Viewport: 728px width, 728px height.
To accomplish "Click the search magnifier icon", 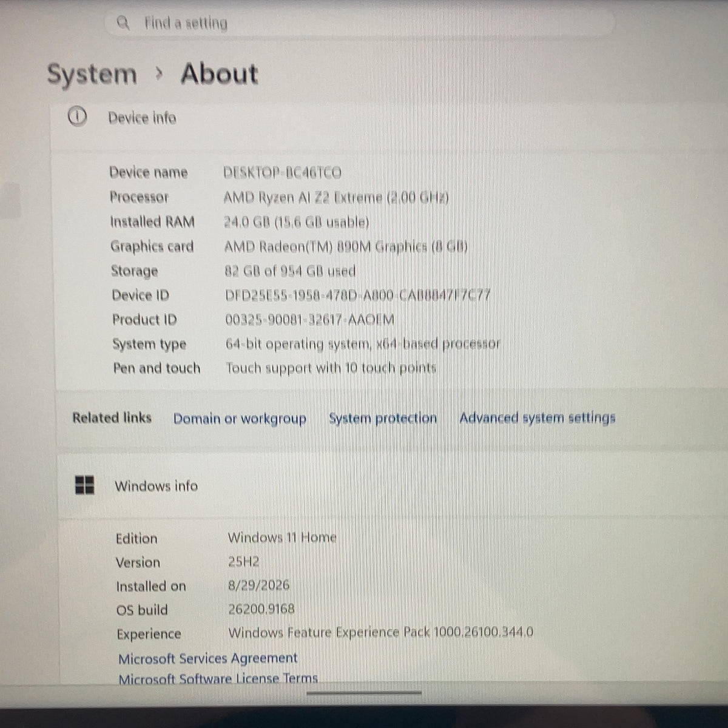I will (123, 23).
